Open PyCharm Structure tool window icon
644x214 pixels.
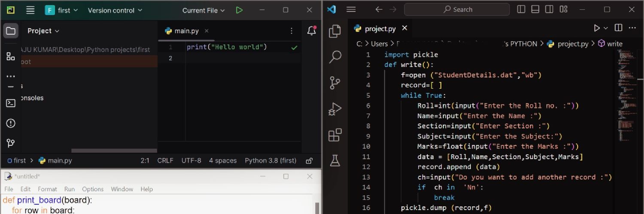[x=11, y=57]
